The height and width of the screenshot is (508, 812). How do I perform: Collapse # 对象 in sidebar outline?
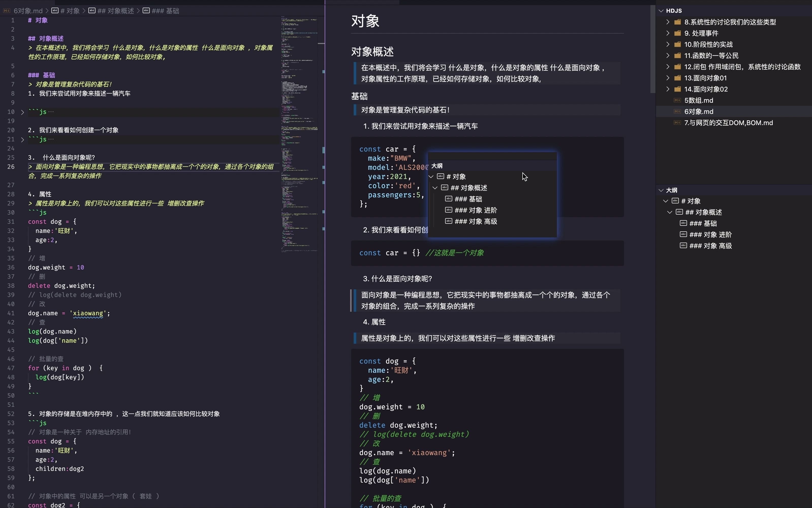pyautogui.click(x=666, y=201)
